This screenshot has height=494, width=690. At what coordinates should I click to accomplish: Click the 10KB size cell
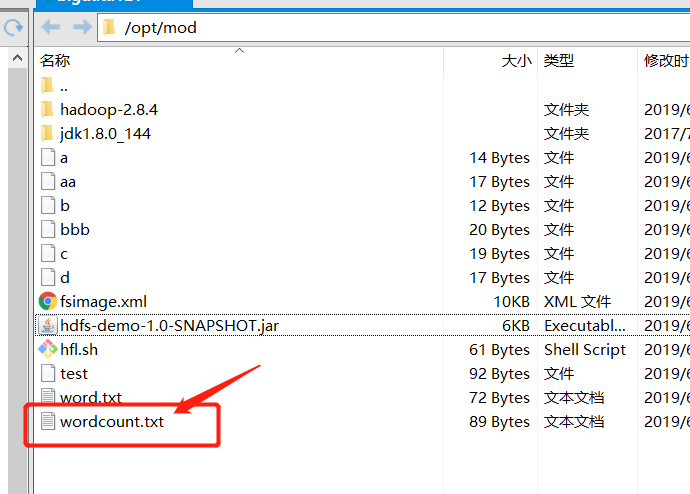511,301
